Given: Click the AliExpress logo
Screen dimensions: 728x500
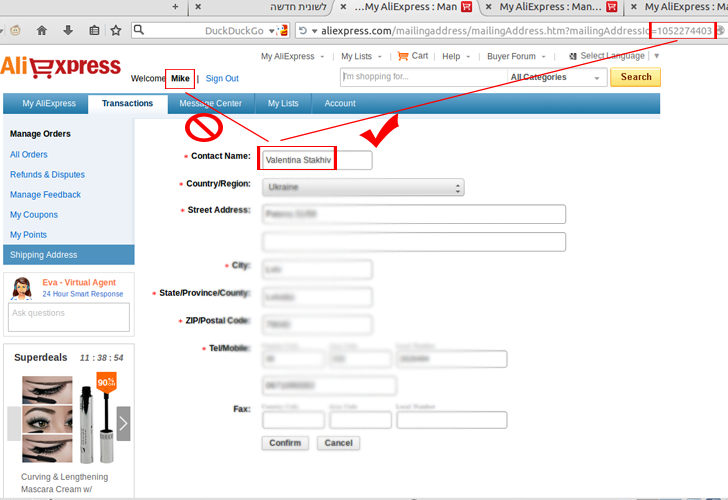Looking at the screenshot, I should 61,66.
